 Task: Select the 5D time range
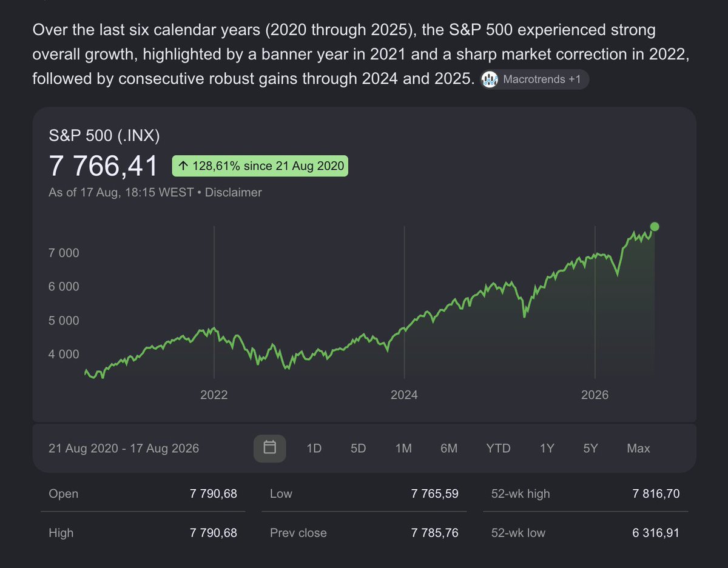pos(359,449)
